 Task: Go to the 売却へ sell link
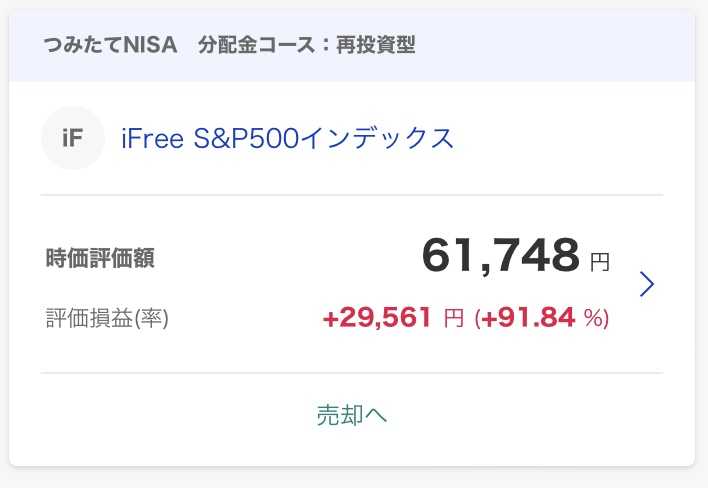click(352, 415)
